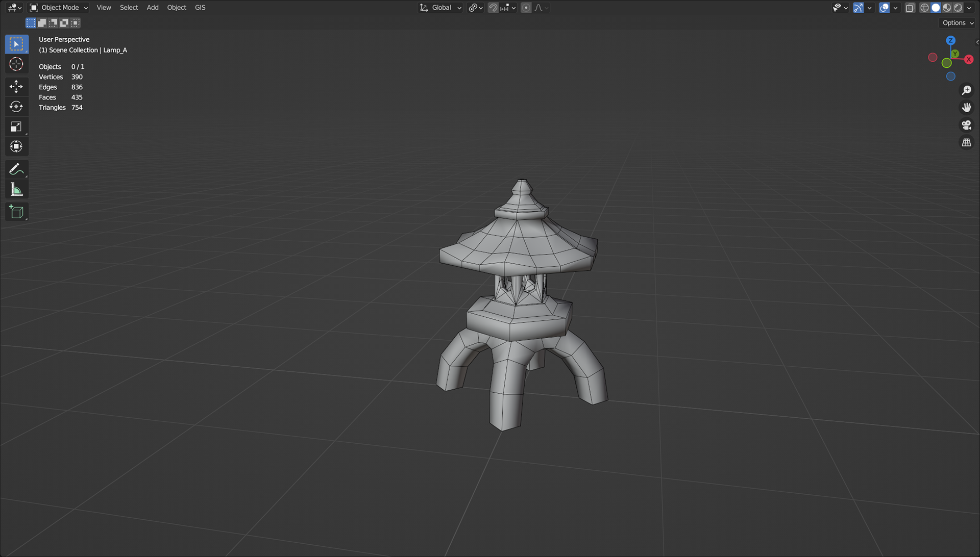Toggle snapping magnet

(x=493, y=8)
